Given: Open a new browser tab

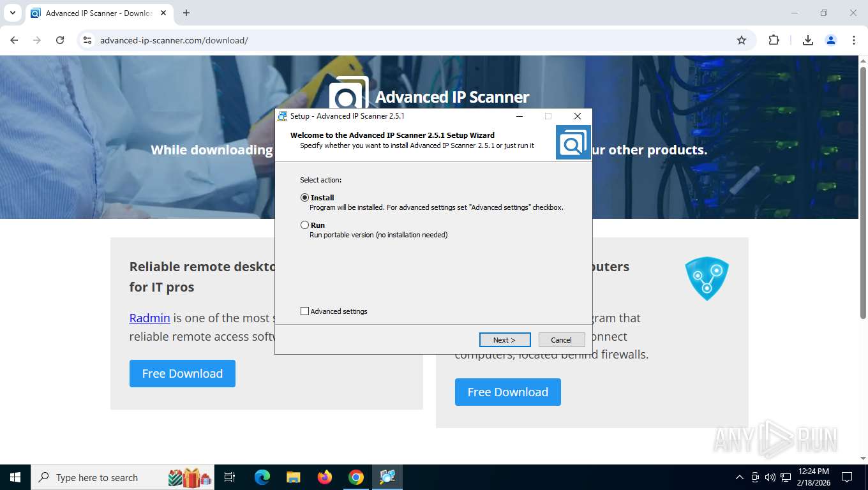Looking at the screenshot, I should (186, 13).
